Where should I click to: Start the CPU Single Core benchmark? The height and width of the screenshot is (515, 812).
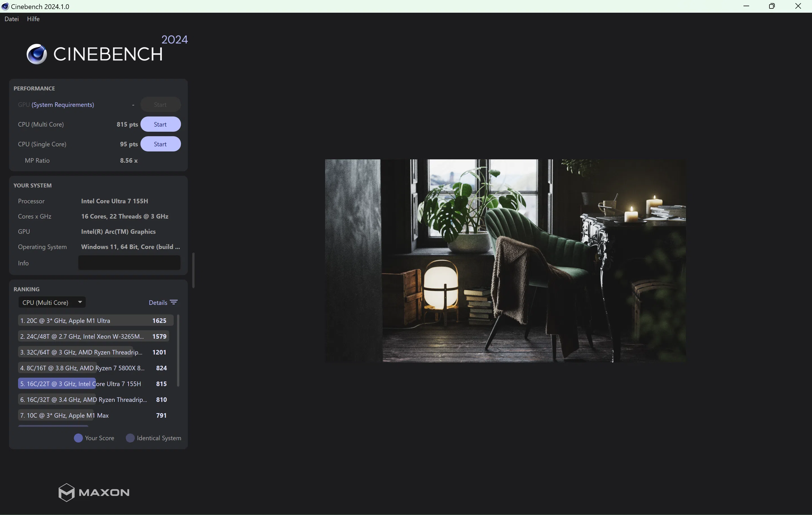(x=160, y=144)
